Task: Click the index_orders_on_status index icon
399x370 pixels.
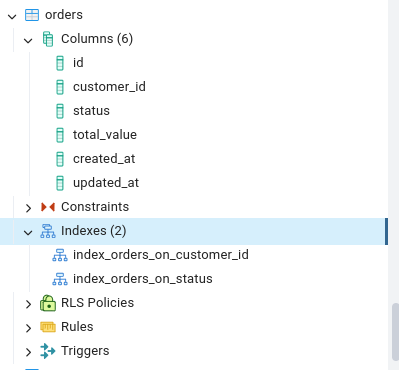Action: [x=60, y=279]
